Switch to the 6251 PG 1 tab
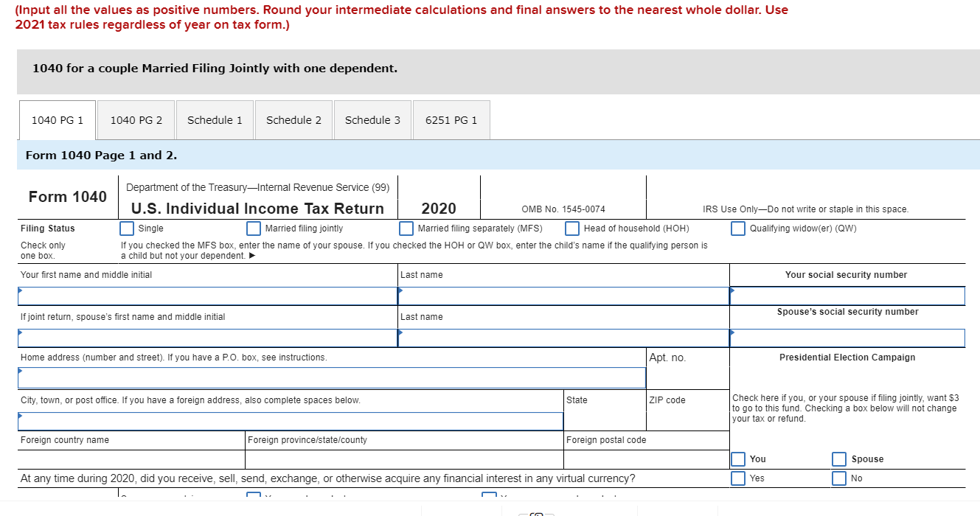This screenshot has width=980, height=516. pos(451,120)
